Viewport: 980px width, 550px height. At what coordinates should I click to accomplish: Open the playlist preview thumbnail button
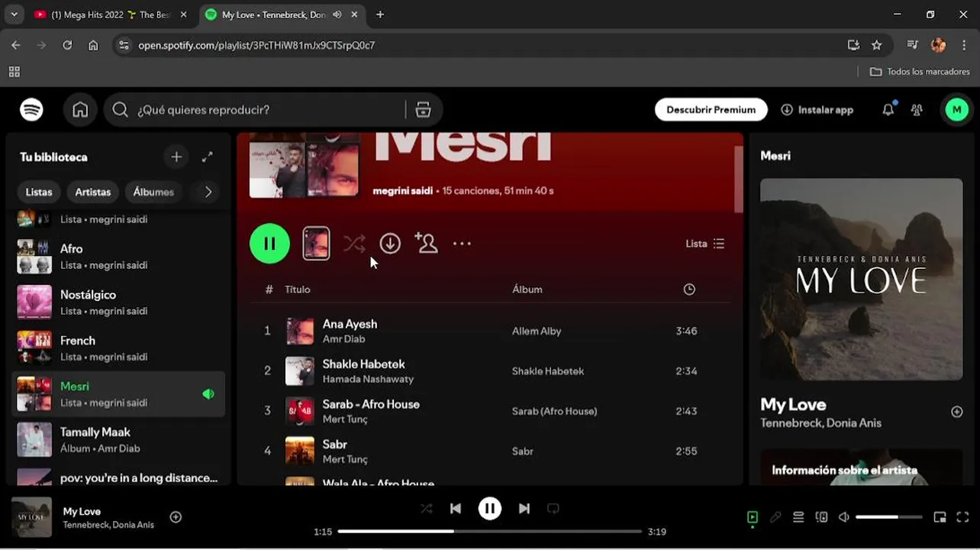(316, 243)
